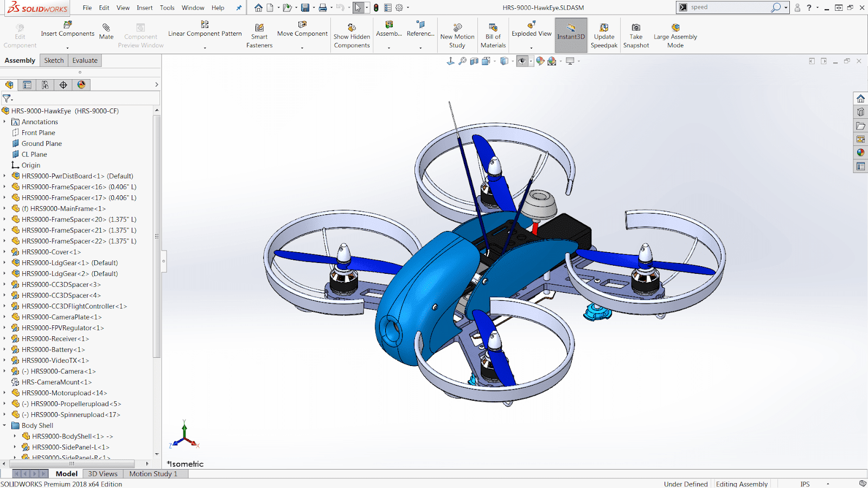Type a query in the SOLIDWORKS search field
Screen dimensions: 868x488
pos(727,7)
